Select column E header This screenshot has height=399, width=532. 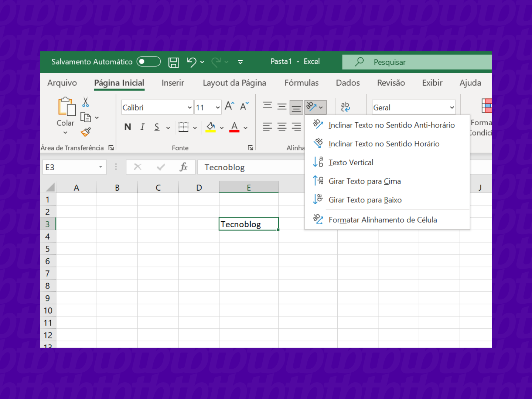(249, 187)
